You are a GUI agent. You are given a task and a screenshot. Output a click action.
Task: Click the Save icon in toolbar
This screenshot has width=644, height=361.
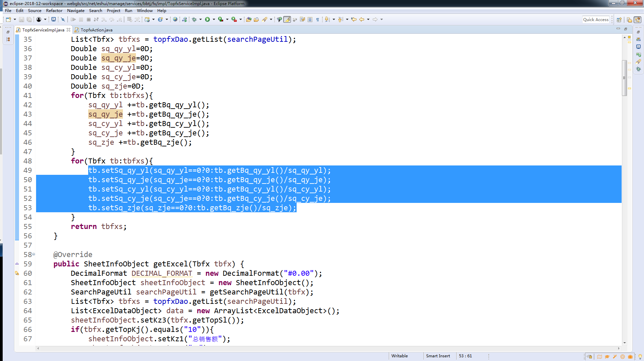[x=21, y=19]
